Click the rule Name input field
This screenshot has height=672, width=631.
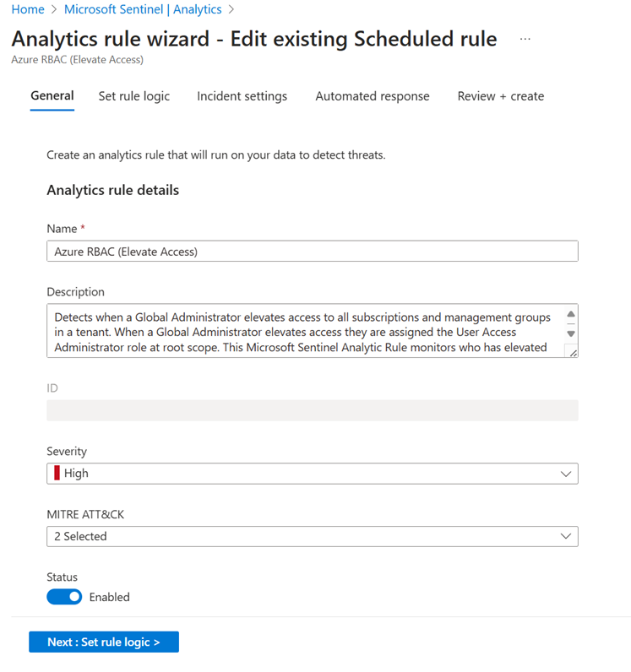pos(312,252)
